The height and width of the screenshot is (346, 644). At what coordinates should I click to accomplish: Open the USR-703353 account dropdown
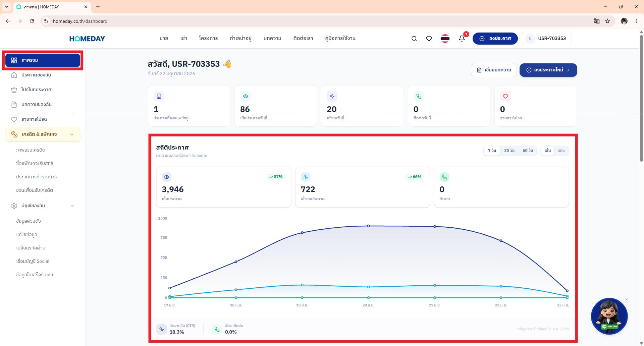click(547, 38)
